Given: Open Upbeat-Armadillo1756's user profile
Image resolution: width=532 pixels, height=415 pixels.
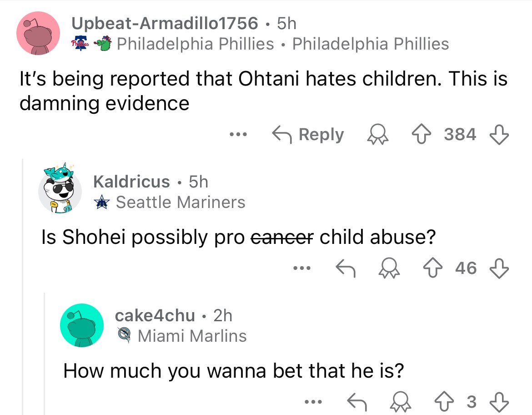Looking at the screenshot, I should coord(165,23).
